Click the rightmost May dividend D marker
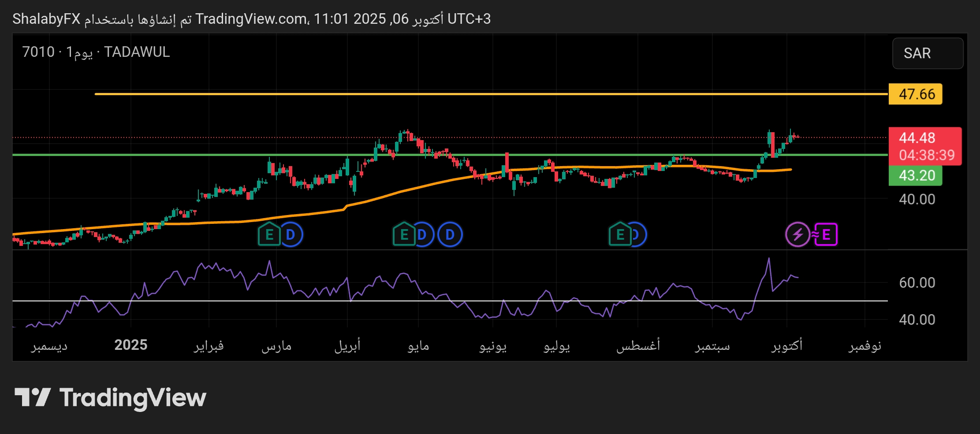 coord(450,234)
